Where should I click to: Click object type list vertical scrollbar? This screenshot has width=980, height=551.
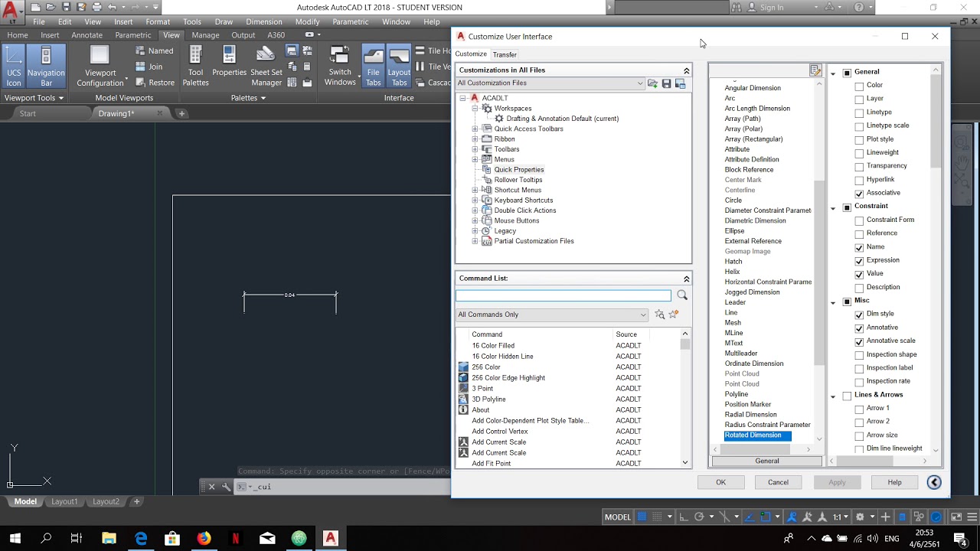click(x=819, y=260)
